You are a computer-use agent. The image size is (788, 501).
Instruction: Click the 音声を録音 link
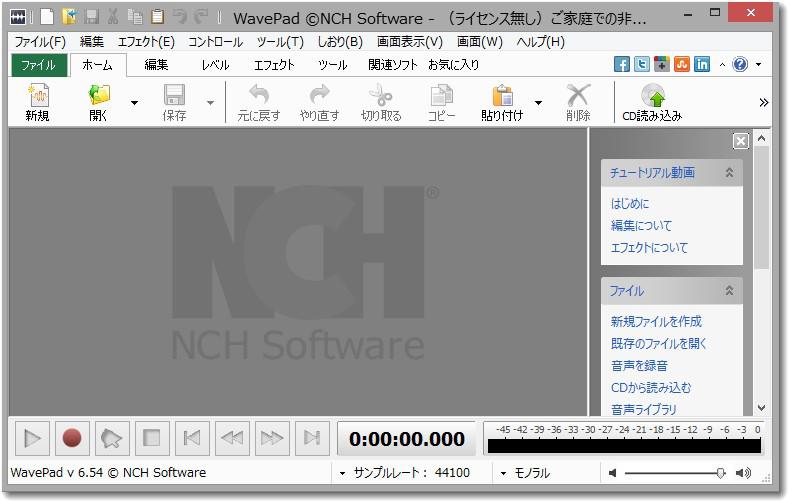(639, 366)
